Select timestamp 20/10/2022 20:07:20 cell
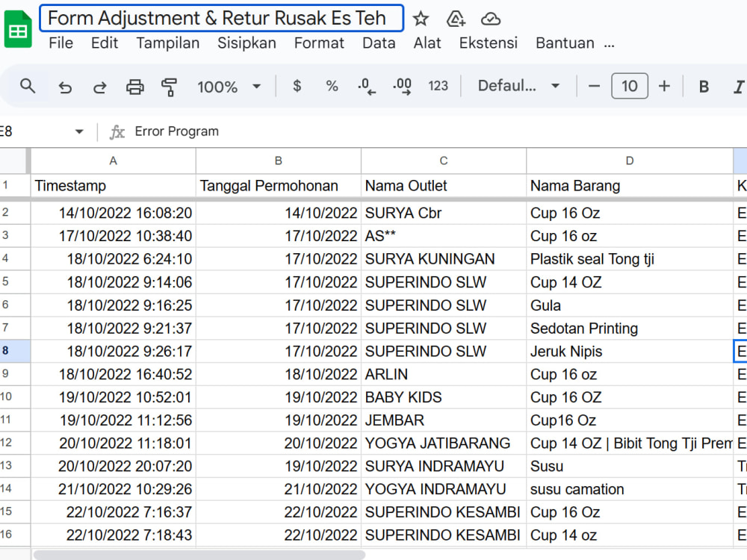The image size is (747, 560). coord(114,466)
